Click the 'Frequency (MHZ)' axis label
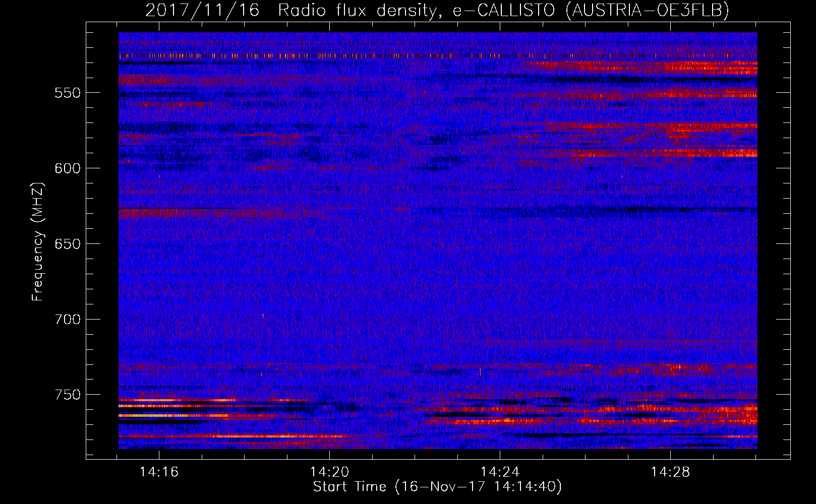The height and width of the screenshot is (504, 816). (x=38, y=241)
